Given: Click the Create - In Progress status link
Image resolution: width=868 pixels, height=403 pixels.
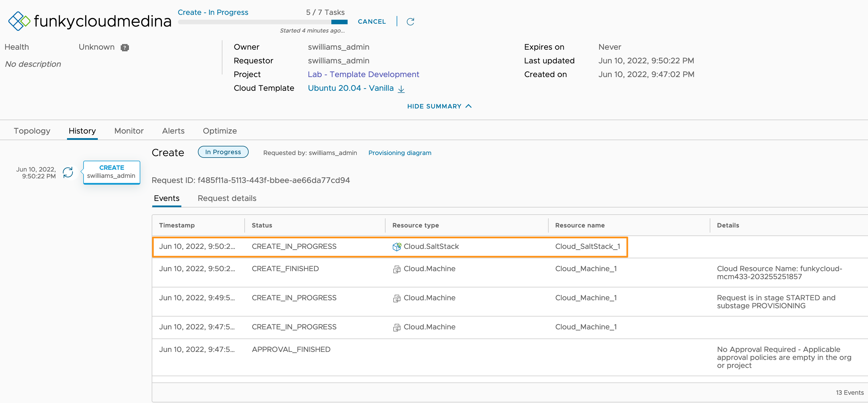Looking at the screenshot, I should click(x=213, y=13).
